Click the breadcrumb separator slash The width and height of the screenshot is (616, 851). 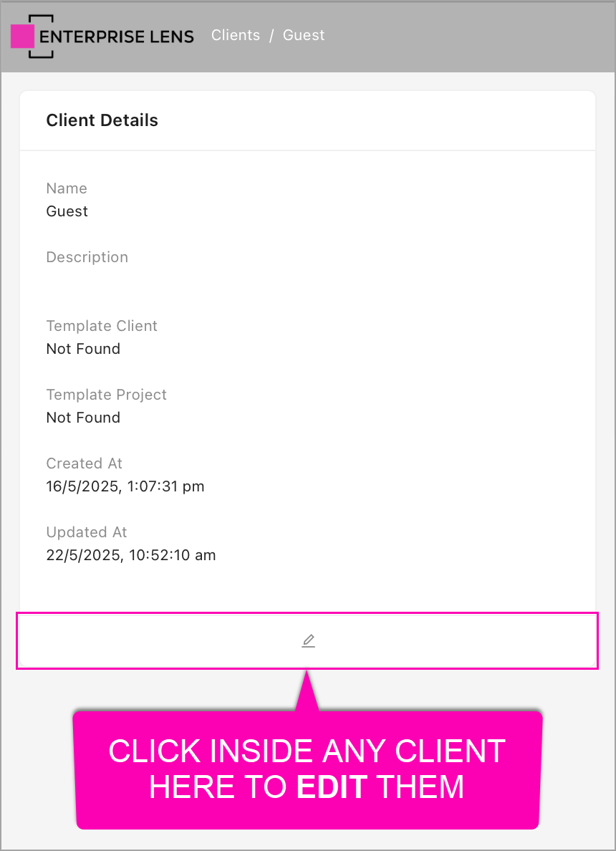(271, 34)
